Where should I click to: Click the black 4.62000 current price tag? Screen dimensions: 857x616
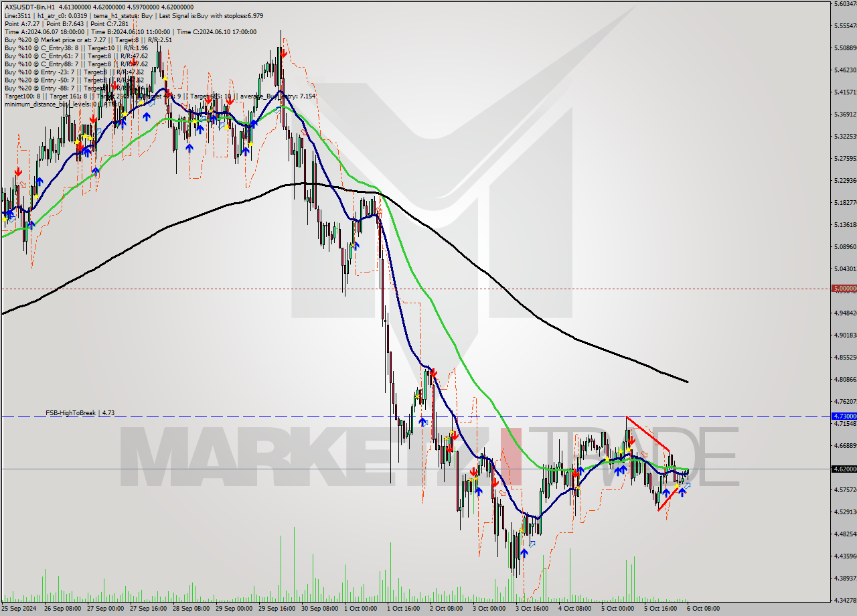point(844,469)
